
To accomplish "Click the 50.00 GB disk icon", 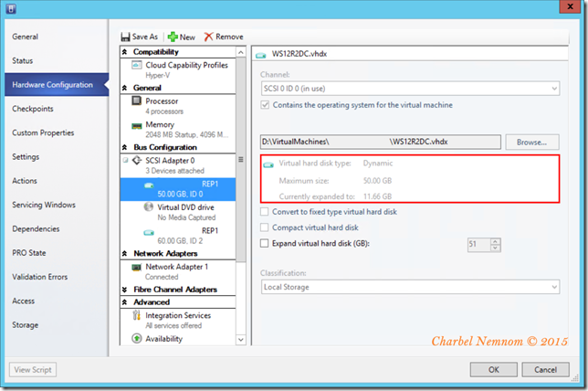I will pos(149,185).
